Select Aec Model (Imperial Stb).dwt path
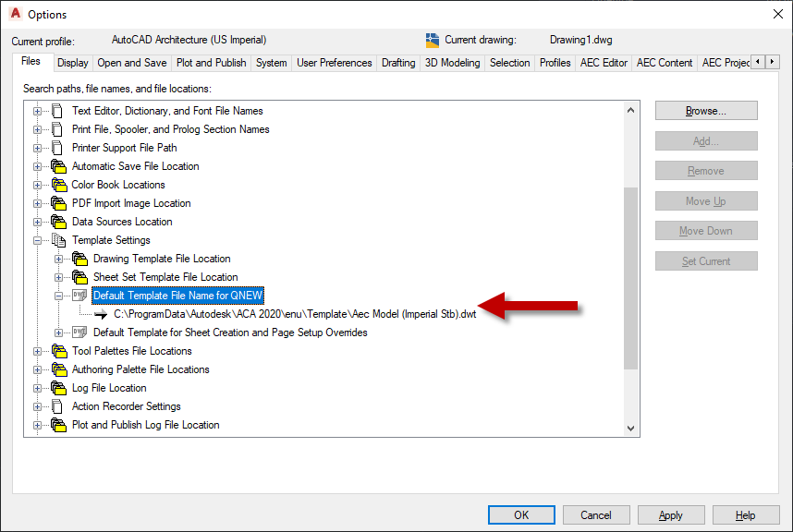 click(295, 314)
